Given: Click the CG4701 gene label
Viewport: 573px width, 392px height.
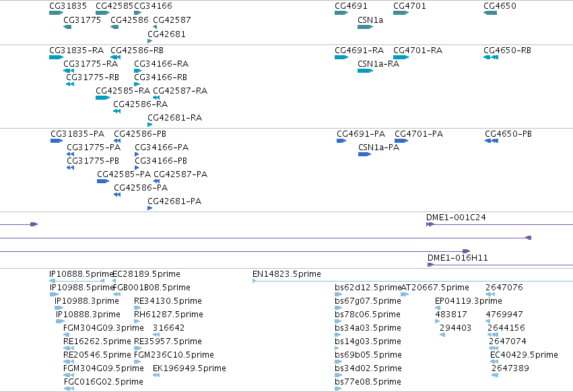Looking at the screenshot, I should click(409, 6).
